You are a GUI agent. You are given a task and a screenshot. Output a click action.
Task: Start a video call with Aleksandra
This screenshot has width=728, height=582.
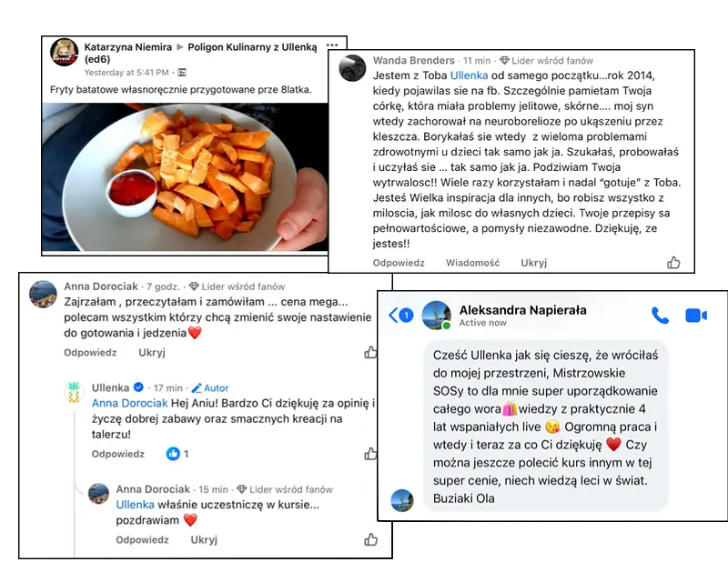695,316
